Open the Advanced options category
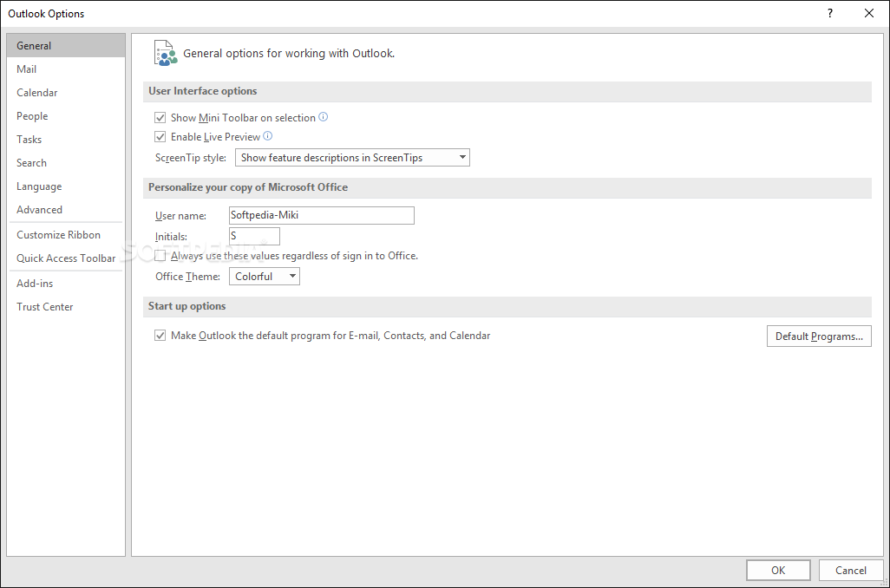The width and height of the screenshot is (890, 588). tap(66, 209)
